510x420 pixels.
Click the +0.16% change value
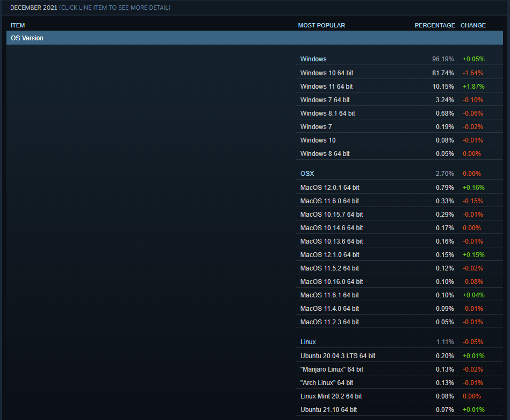click(473, 188)
